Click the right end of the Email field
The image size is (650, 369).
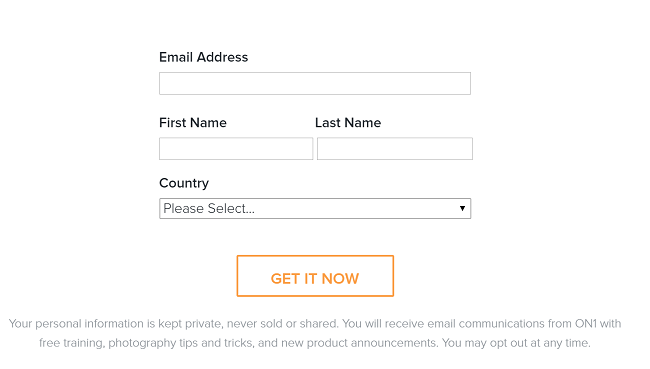coord(460,83)
